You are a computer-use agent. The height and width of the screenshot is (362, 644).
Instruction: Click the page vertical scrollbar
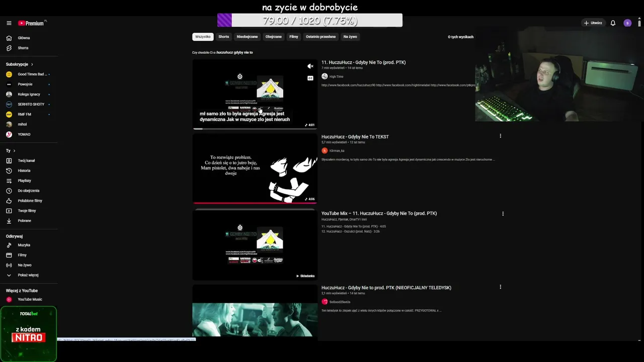(x=640, y=23)
